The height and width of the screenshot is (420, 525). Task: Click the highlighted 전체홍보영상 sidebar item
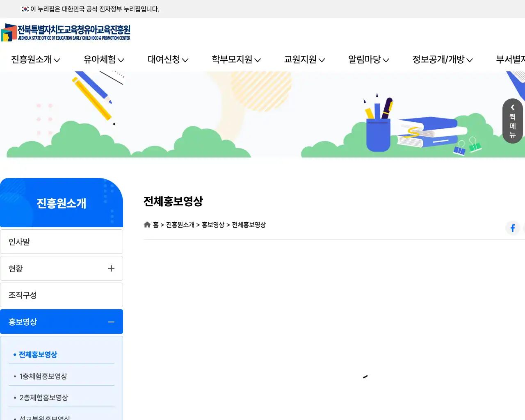pos(38,355)
